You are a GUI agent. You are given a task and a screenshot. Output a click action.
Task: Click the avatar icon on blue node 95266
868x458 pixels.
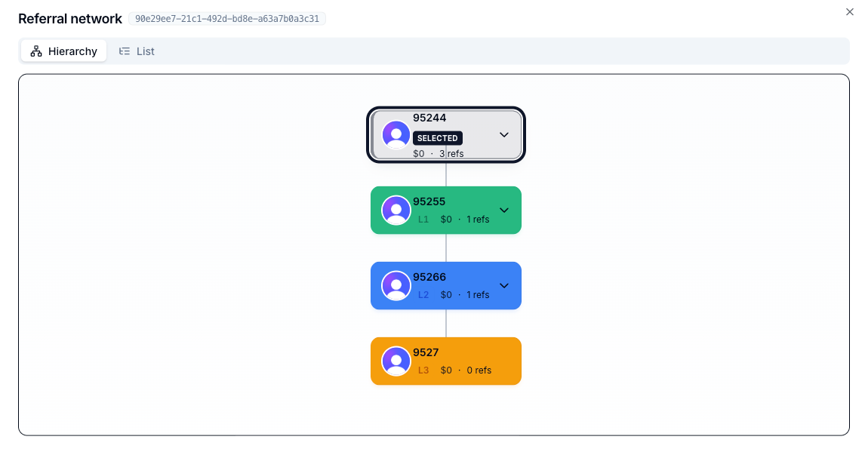pyautogui.click(x=396, y=285)
